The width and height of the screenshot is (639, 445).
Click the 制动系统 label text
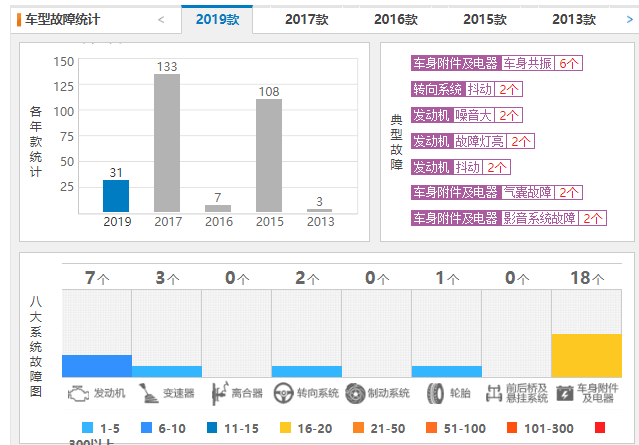click(x=388, y=393)
